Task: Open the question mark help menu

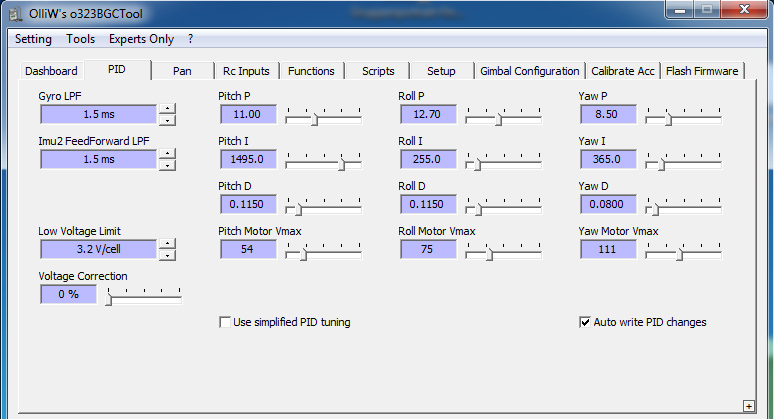Action: pos(191,39)
